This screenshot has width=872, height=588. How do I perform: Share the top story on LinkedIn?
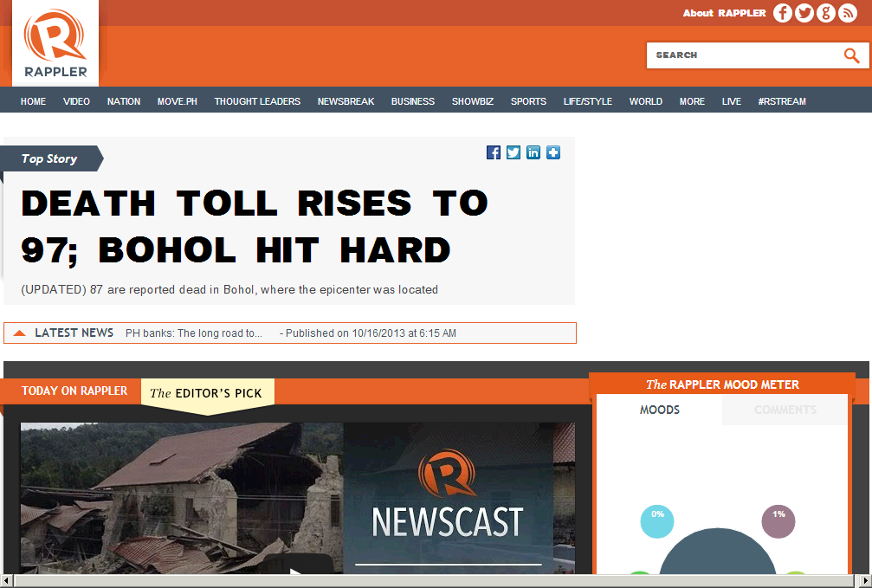pyautogui.click(x=533, y=152)
